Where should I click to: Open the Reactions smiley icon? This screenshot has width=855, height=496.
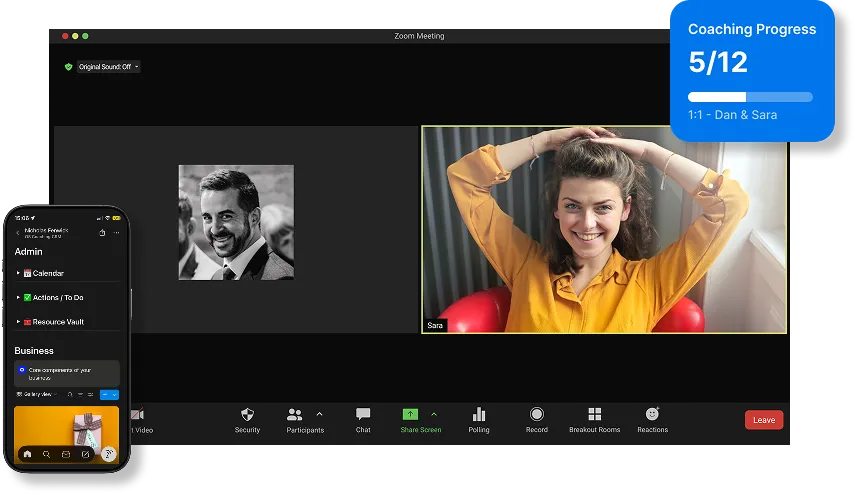[652, 414]
